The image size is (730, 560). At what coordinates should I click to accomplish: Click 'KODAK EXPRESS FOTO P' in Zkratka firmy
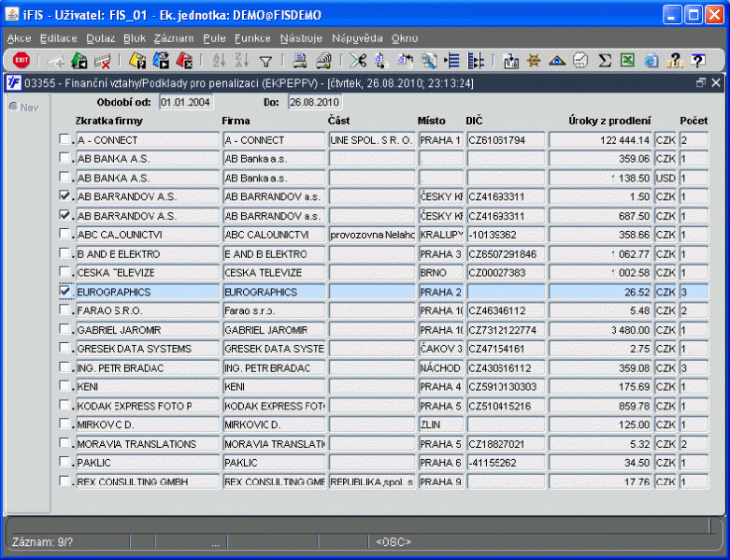tap(148, 406)
